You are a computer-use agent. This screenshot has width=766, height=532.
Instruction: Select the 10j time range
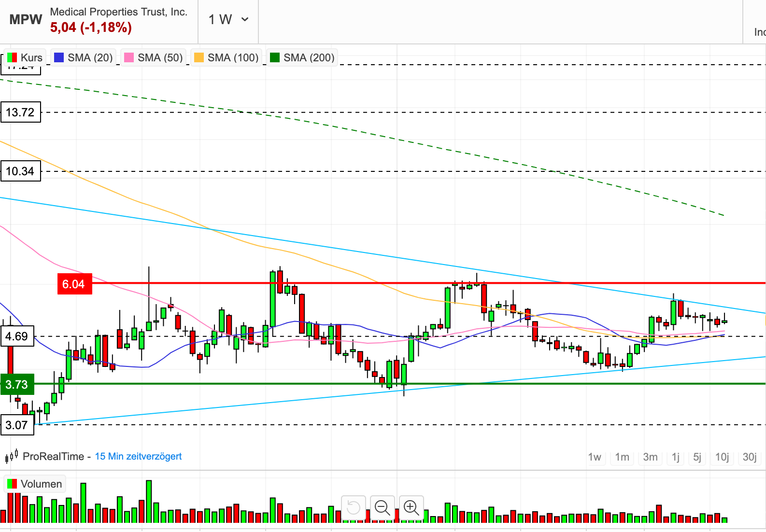click(x=722, y=457)
